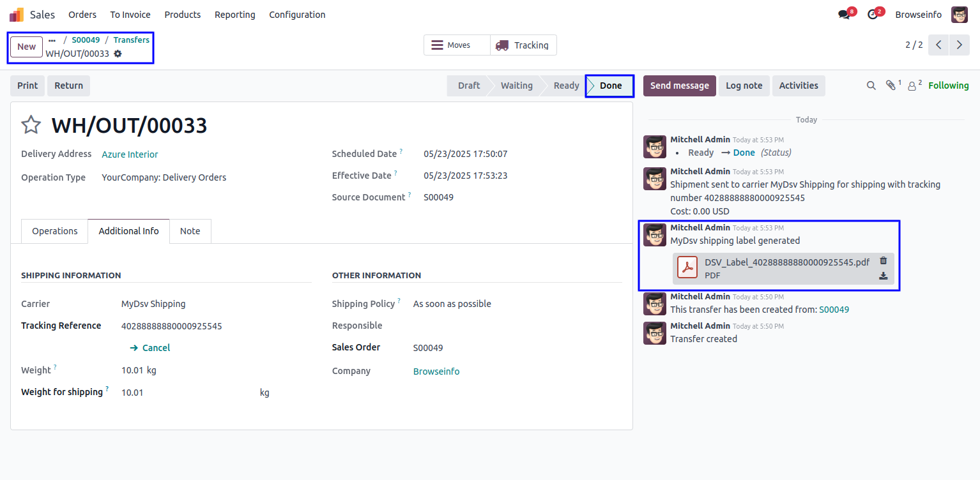Click the Send message button

679,86
